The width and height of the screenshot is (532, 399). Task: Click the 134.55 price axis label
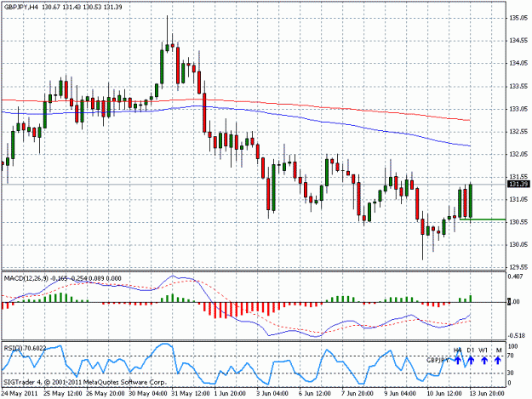click(x=518, y=41)
